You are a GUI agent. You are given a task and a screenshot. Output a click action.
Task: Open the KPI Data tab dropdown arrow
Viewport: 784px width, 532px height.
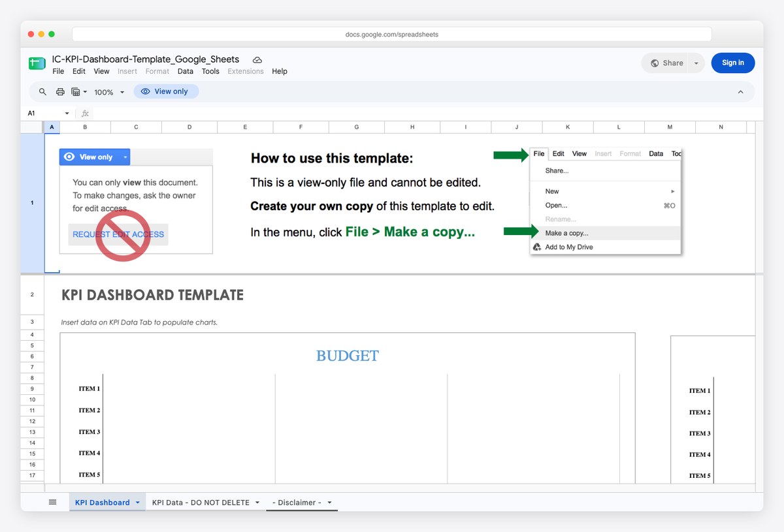(x=257, y=503)
